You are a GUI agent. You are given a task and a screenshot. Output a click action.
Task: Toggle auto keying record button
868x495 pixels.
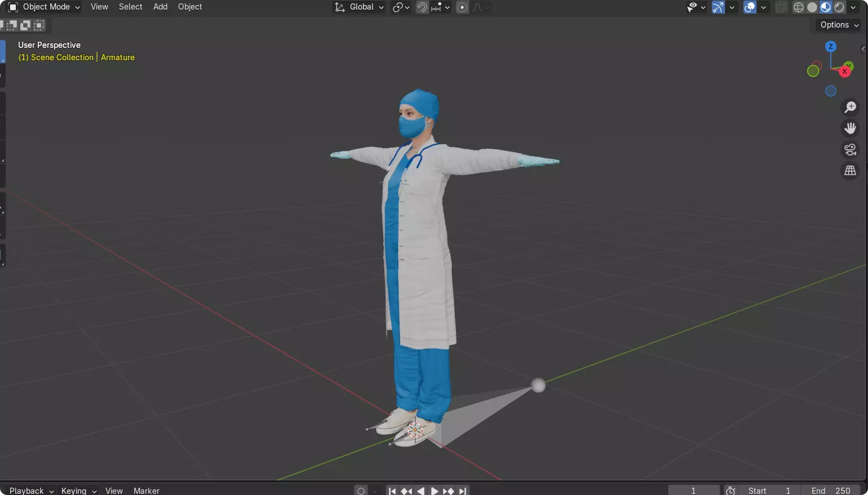point(361,491)
